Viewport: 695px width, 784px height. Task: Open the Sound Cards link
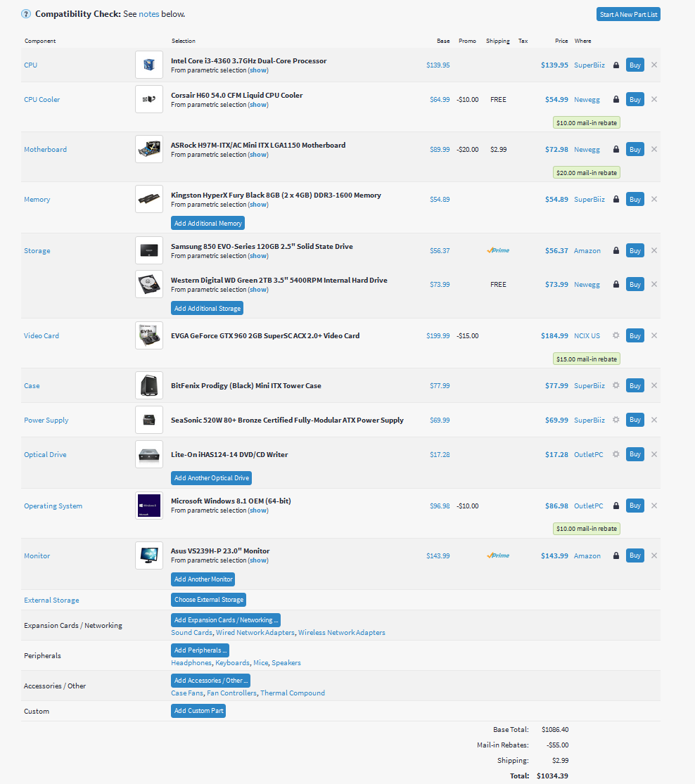point(191,633)
